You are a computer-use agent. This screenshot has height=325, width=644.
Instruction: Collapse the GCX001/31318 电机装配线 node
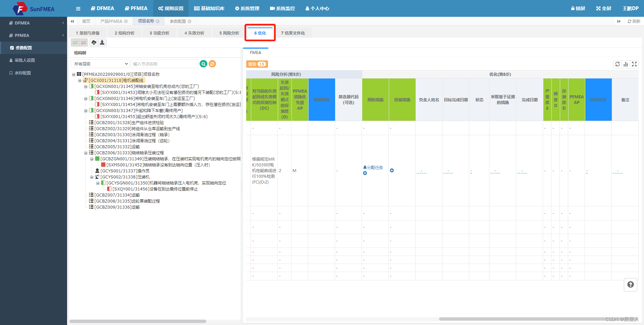pyautogui.click(x=79, y=80)
